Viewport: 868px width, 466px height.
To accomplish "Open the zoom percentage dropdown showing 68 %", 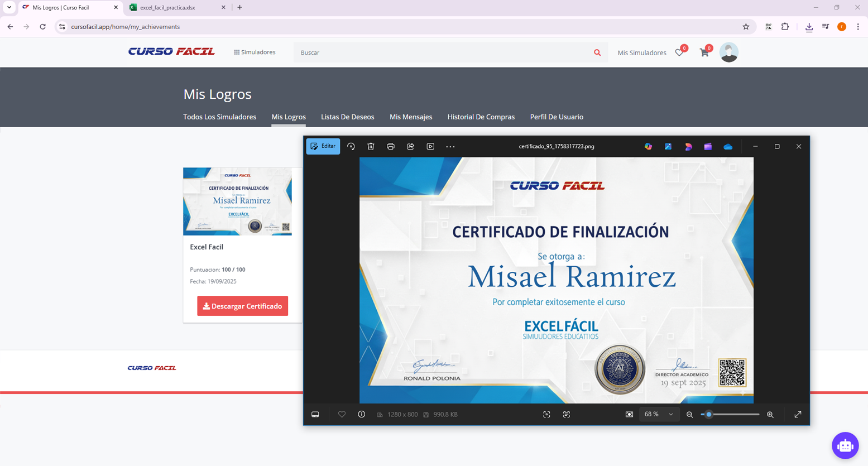I will click(x=659, y=415).
